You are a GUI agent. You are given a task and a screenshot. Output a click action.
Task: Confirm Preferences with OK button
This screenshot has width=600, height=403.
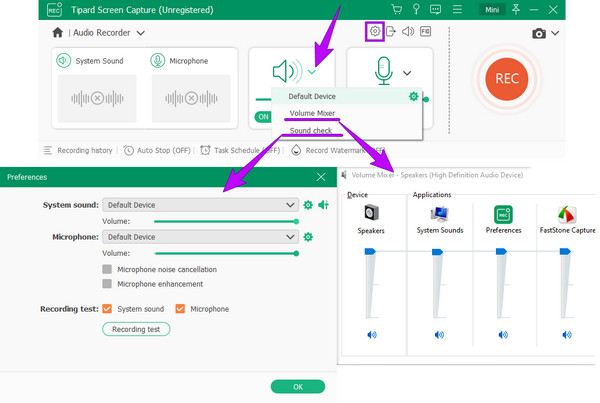coord(298,387)
